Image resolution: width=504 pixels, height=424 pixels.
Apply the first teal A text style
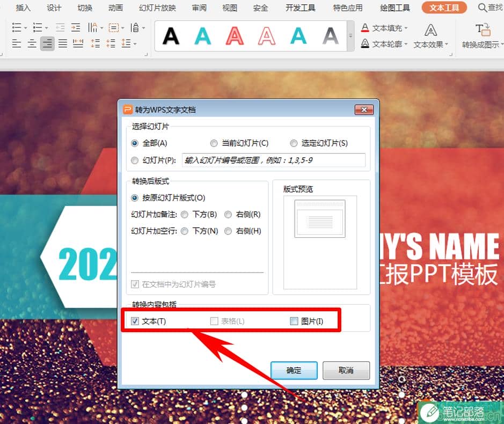[202, 36]
